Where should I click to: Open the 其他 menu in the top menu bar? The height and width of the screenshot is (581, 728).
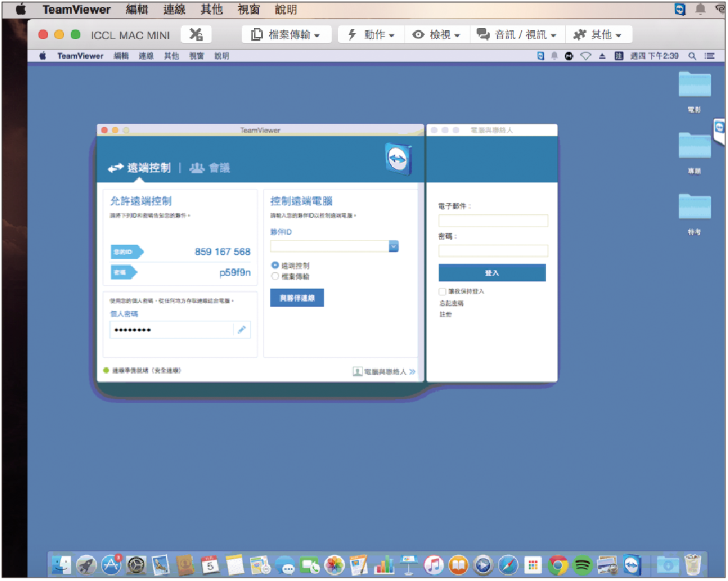[212, 10]
